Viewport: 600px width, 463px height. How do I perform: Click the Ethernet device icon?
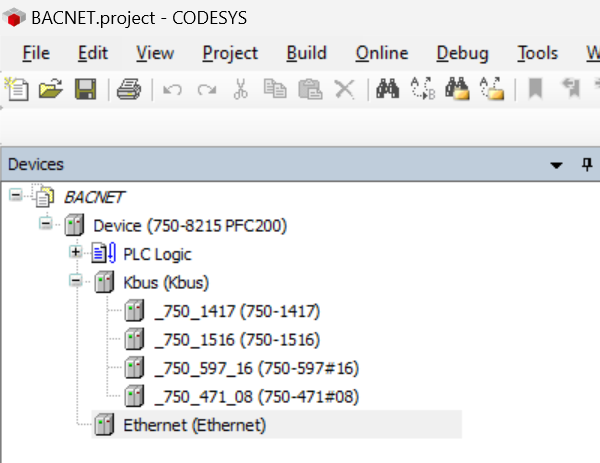tap(104, 424)
